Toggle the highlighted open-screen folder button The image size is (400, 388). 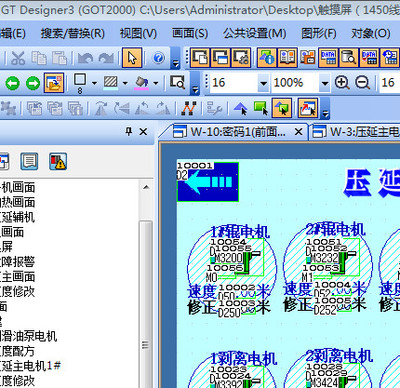(54, 83)
